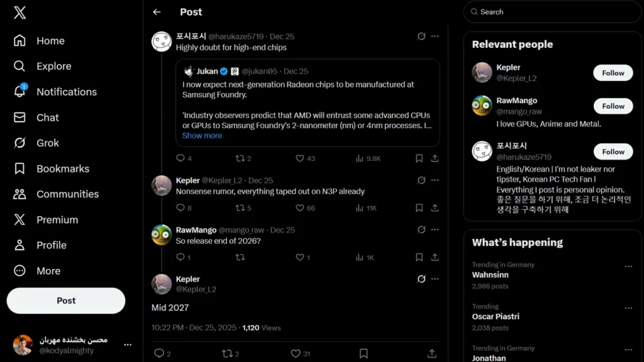Open Notifications in the sidebar
The height and width of the screenshot is (362, 644).
[x=66, y=92]
